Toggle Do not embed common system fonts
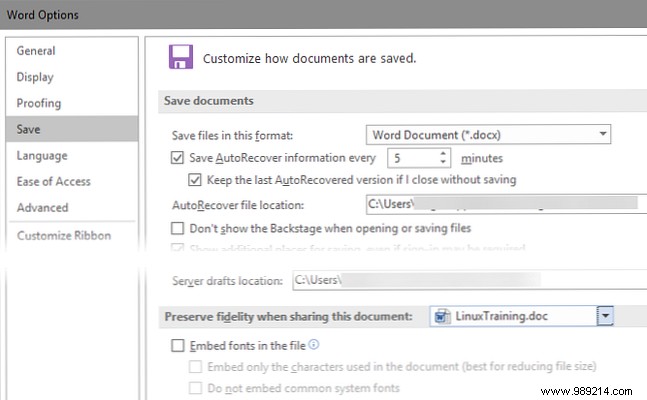The height and width of the screenshot is (400, 647). [196, 388]
